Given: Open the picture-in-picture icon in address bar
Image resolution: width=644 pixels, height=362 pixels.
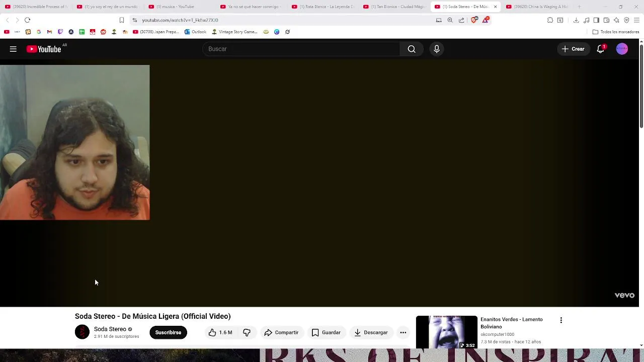Looking at the screenshot, I should (x=439, y=20).
